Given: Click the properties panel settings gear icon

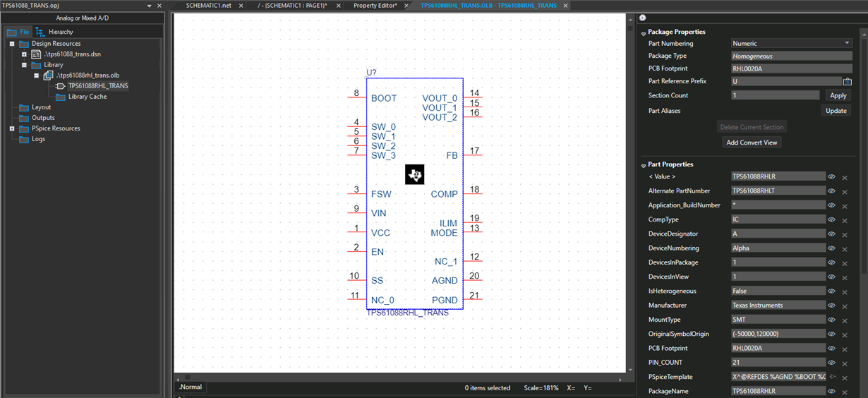Looking at the screenshot, I should coord(642,18).
